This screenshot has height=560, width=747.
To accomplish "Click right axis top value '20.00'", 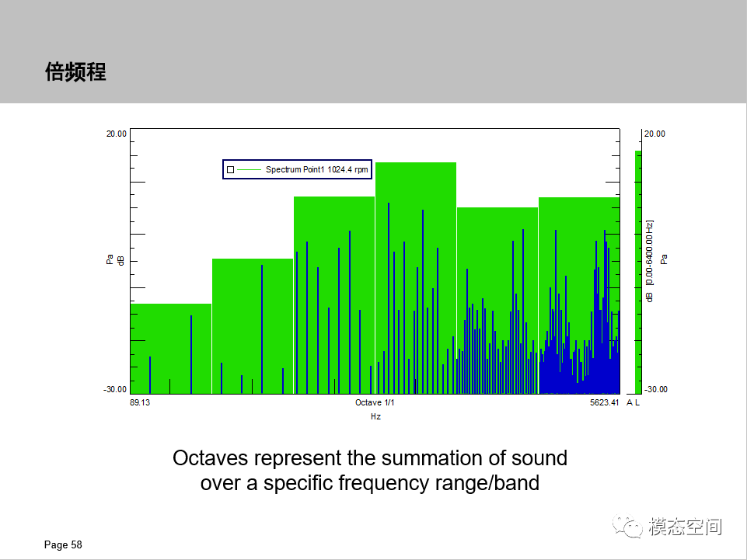I will click(x=654, y=134).
